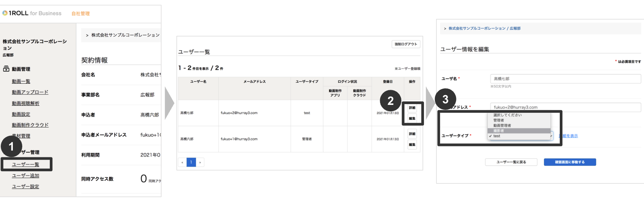This screenshot has width=644, height=203.
Task: Open ユーザー一覧 in the sidebar
Action: tap(25, 165)
